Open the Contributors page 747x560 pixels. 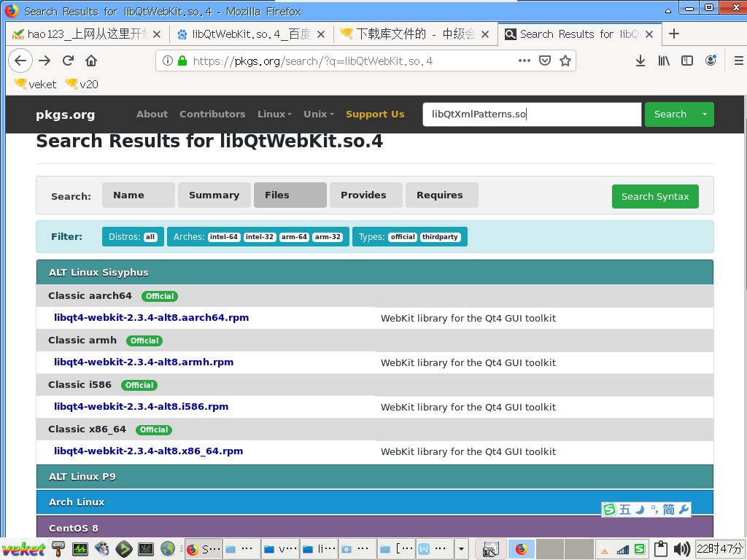pos(212,114)
